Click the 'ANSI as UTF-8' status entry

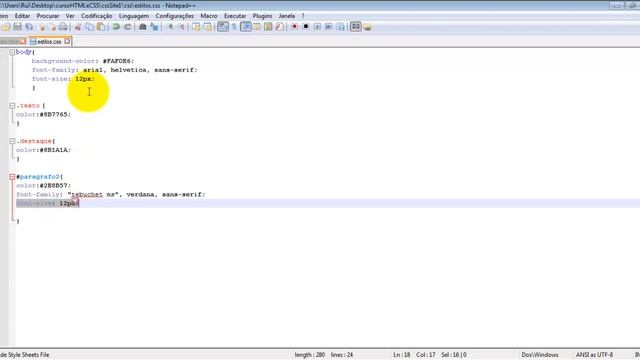pyautogui.click(x=594, y=355)
